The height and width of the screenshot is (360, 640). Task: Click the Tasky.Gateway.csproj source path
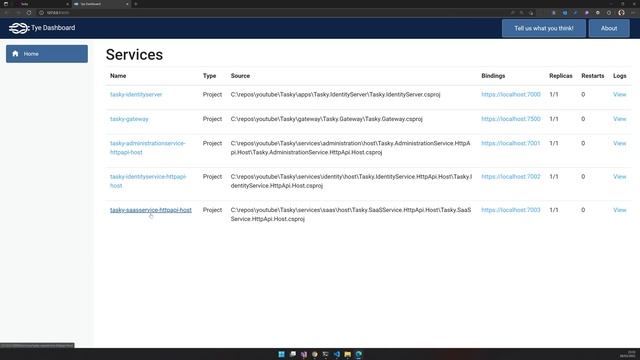pos(327,119)
